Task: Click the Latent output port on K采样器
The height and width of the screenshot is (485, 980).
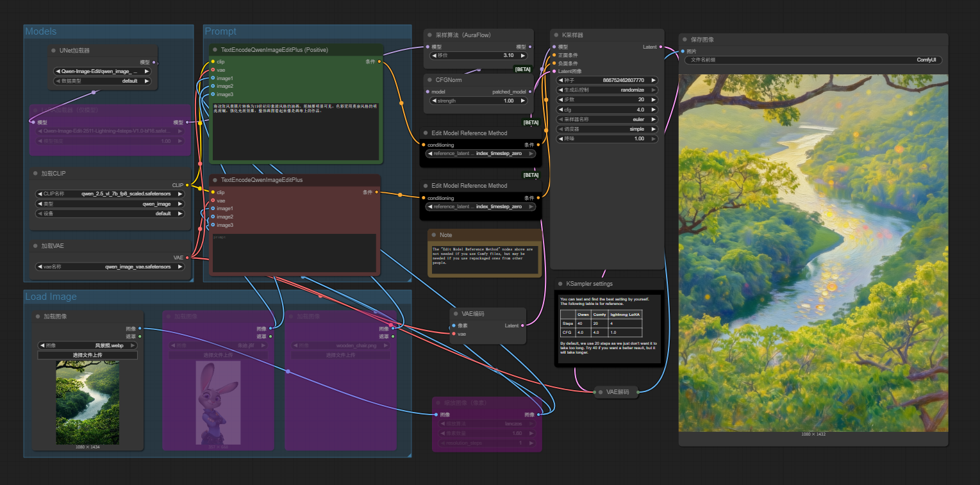Action: click(661, 47)
